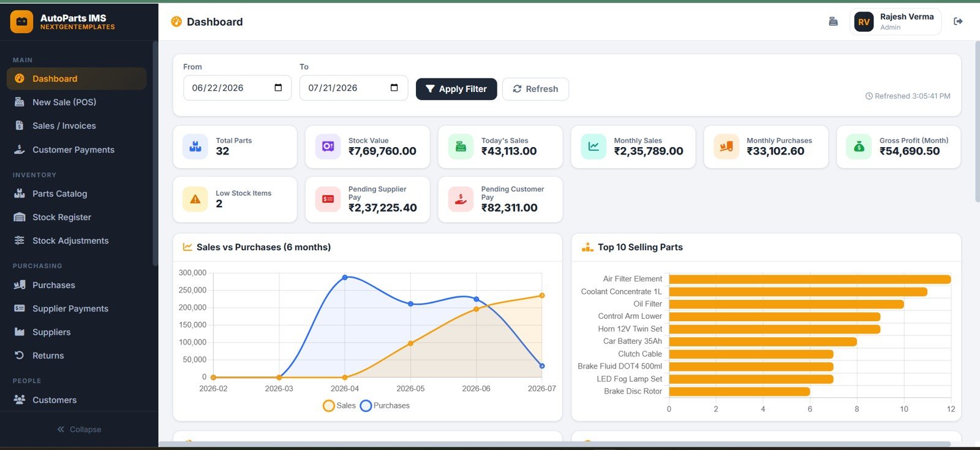Click the Stock Value purple icon
The height and width of the screenshot is (450, 980).
(x=328, y=147)
